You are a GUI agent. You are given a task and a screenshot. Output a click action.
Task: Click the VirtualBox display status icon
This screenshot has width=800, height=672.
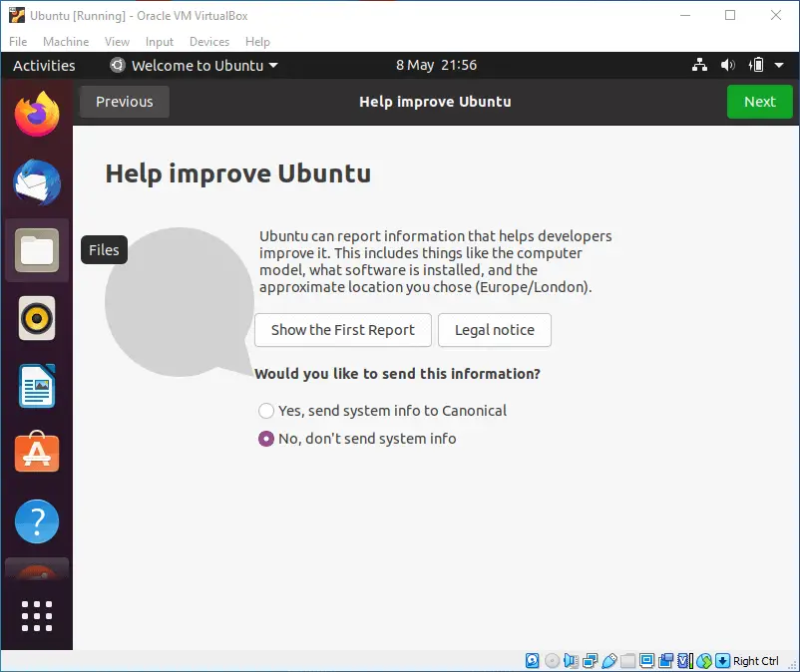pos(646,661)
